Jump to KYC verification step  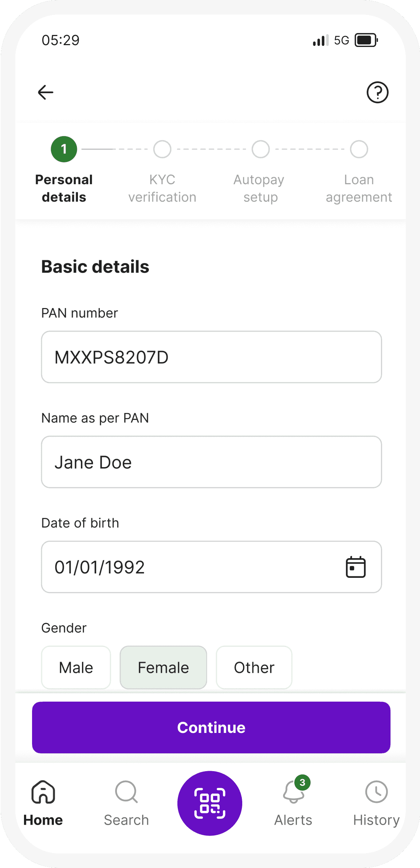[x=162, y=149]
